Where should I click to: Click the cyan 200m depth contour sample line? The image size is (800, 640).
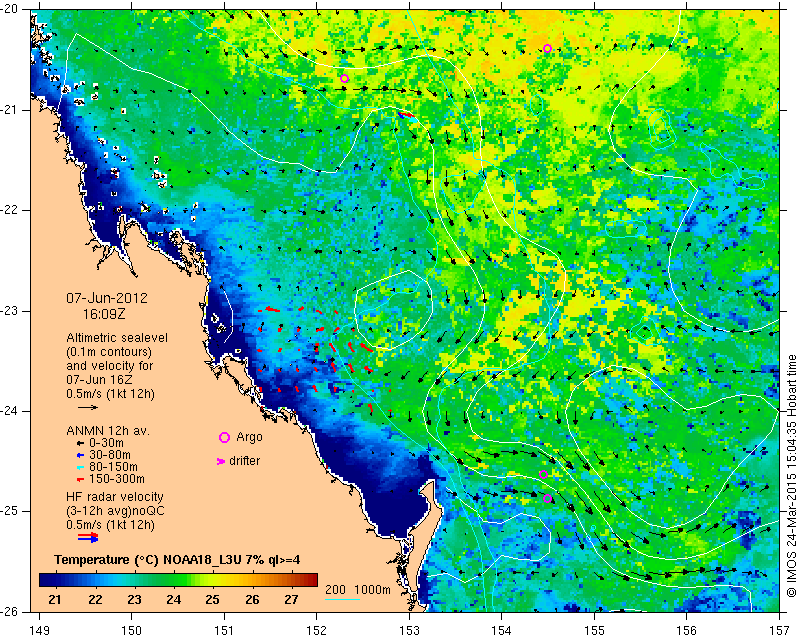(x=342, y=599)
